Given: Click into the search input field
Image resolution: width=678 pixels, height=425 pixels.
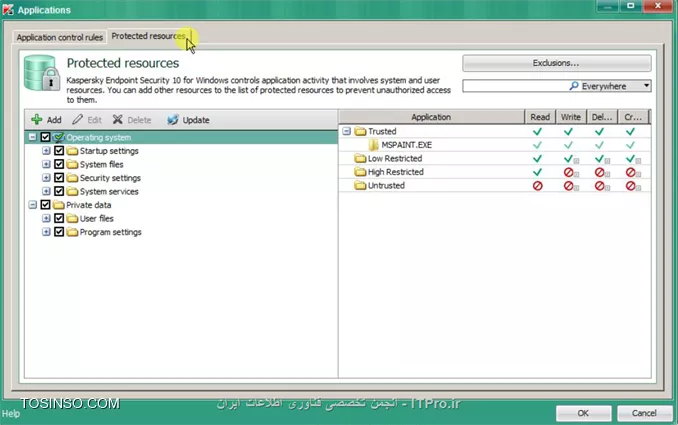Looking at the screenshot, I should 515,86.
